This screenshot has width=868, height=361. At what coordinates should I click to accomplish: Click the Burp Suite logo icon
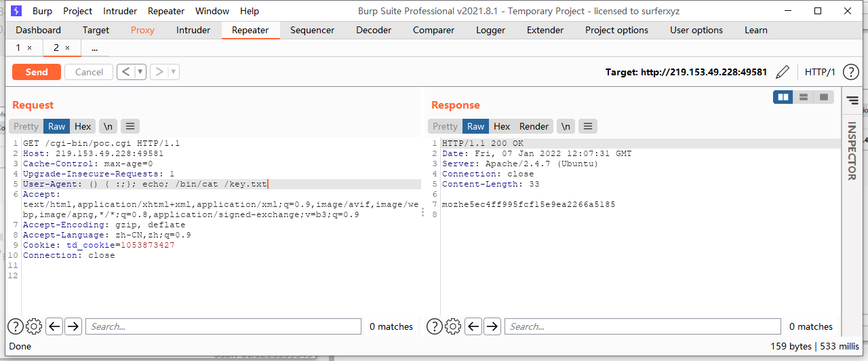coord(16,11)
